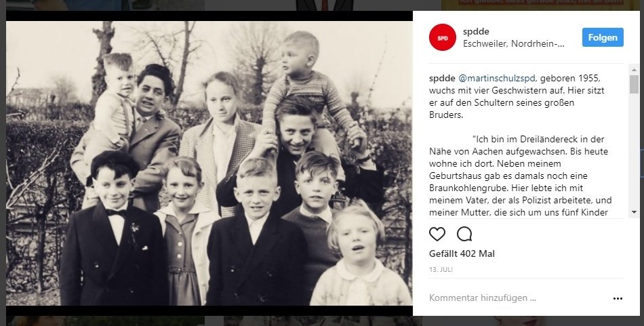Click the caption scrollbar thumb

coord(634,84)
